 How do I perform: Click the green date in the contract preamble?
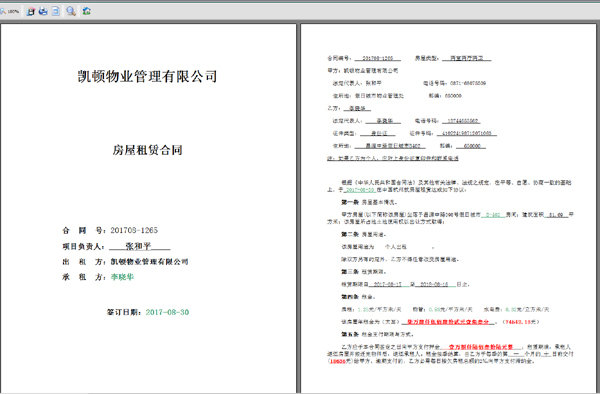[x=360, y=190]
